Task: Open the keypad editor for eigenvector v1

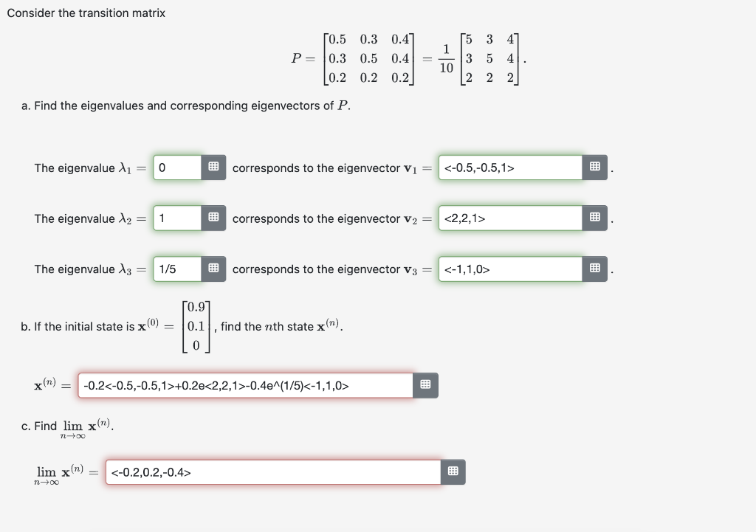Action: coord(595,167)
